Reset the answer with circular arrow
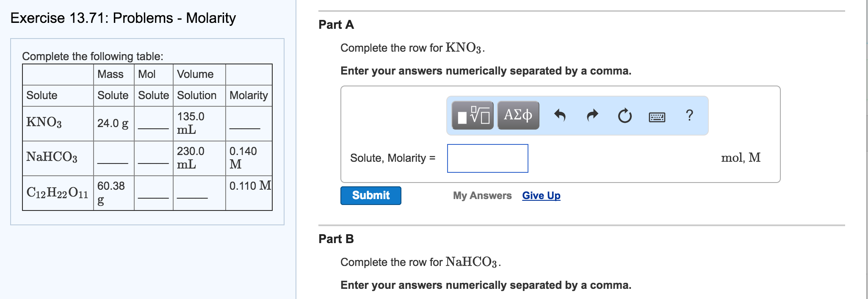The image size is (868, 299). click(x=625, y=116)
